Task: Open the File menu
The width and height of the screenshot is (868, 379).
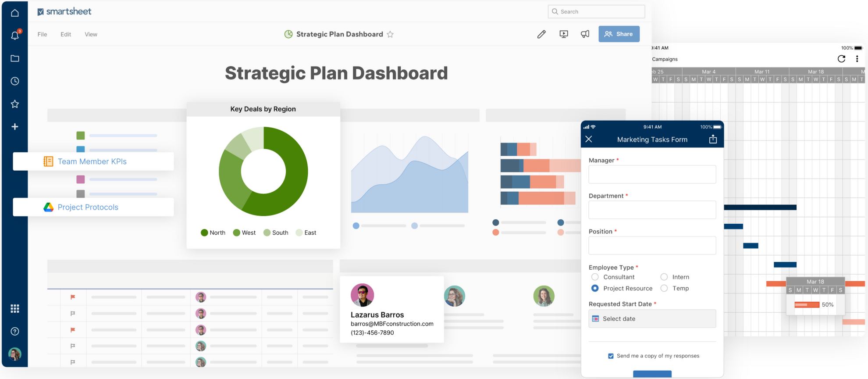Action: (42, 34)
